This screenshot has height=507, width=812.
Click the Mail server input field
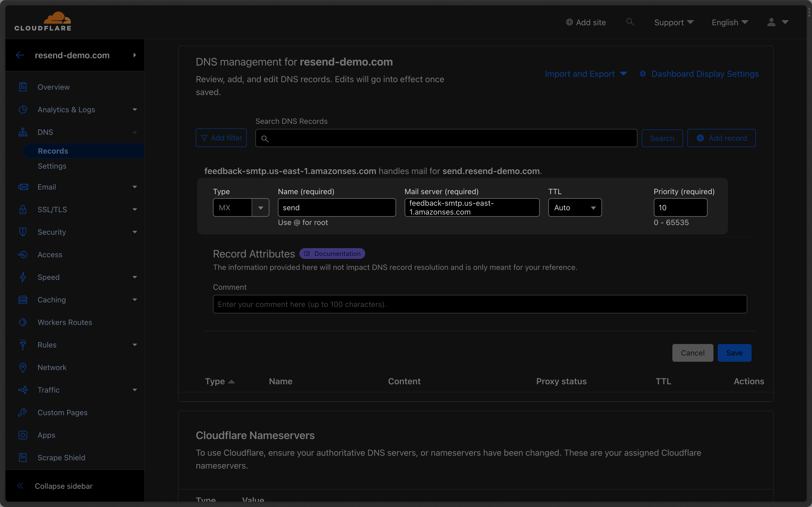point(472,208)
